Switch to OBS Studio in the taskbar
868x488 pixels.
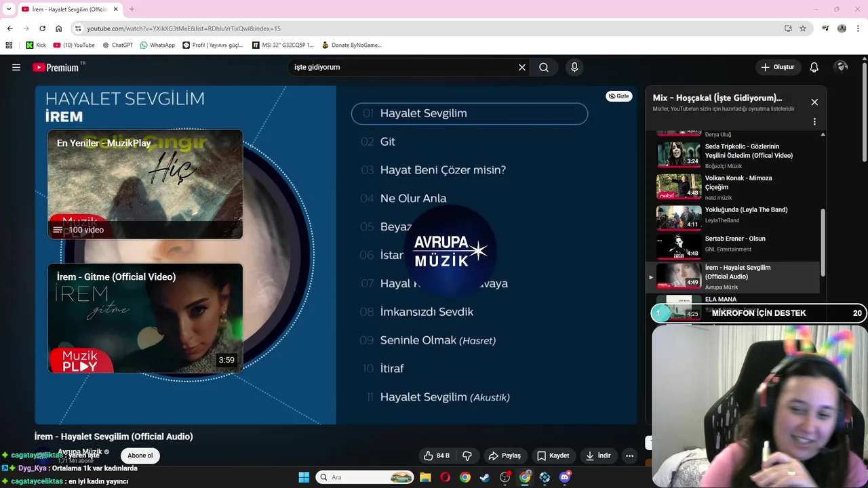(x=505, y=477)
